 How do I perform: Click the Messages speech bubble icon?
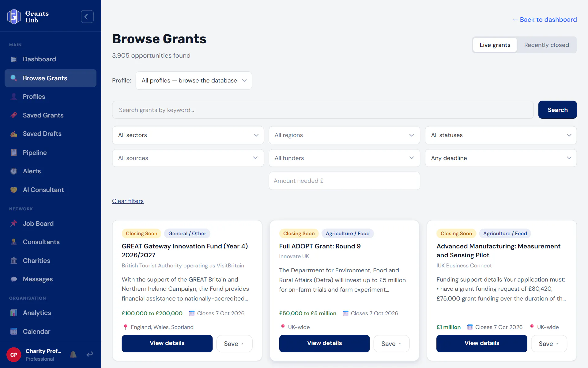[x=14, y=279]
